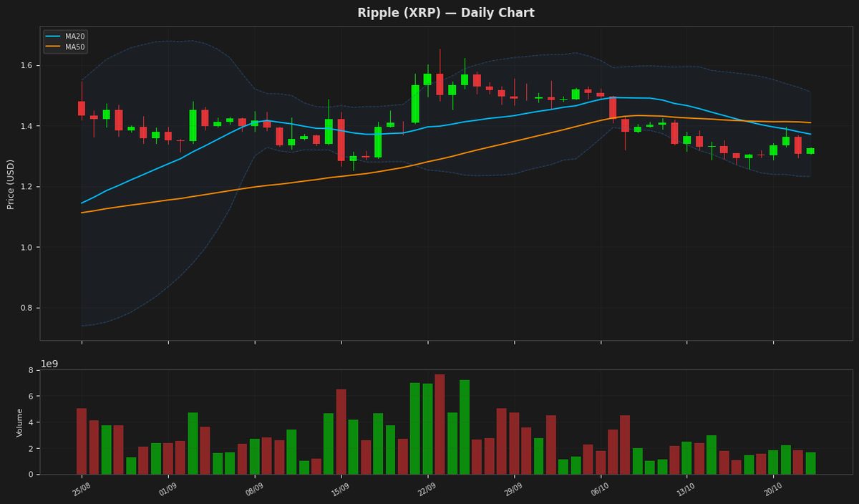The height and width of the screenshot is (504, 859).
Task: Click the 15/09 date label
Action: (341, 489)
